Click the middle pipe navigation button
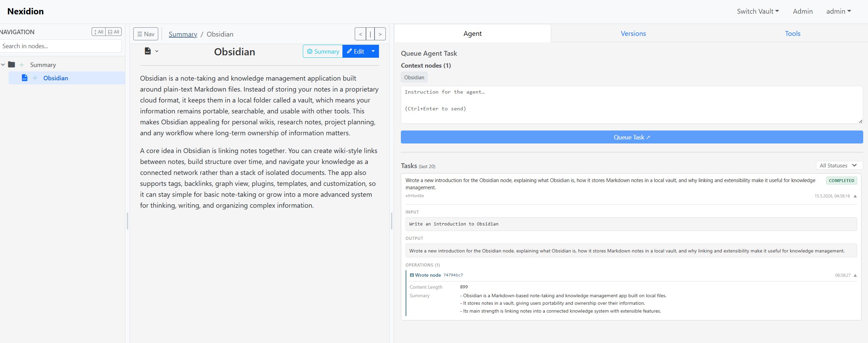The height and width of the screenshot is (343, 868). point(370,34)
